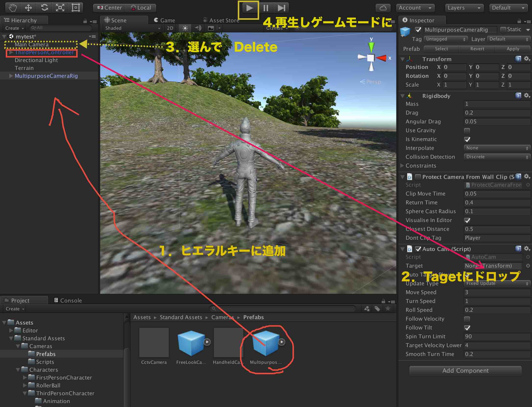
Task: Click the scene orientation gizmo Y axis cone
Action: click(x=371, y=47)
